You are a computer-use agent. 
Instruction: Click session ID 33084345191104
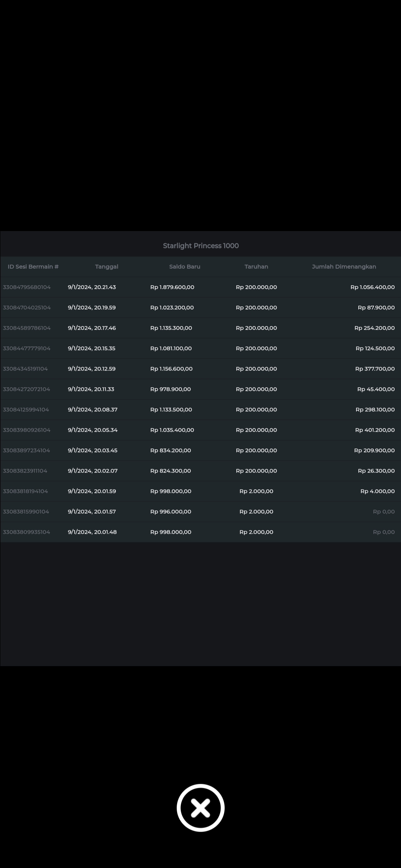coord(25,369)
